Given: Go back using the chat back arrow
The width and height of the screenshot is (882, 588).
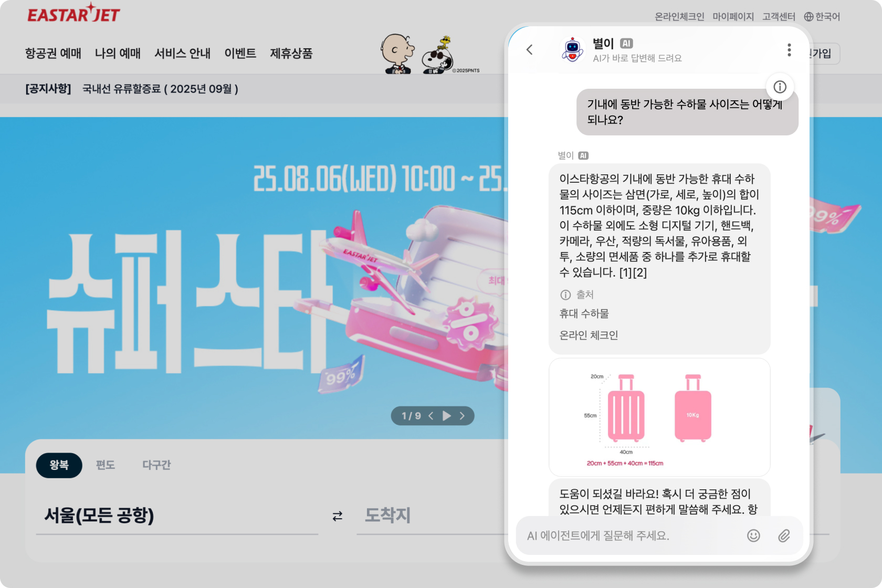Looking at the screenshot, I should pyautogui.click(x=529, y=50).
